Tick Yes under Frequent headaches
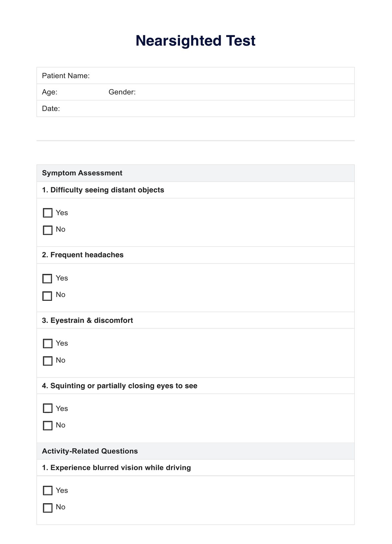Screen dimensions: 392x544 (47, 278)
